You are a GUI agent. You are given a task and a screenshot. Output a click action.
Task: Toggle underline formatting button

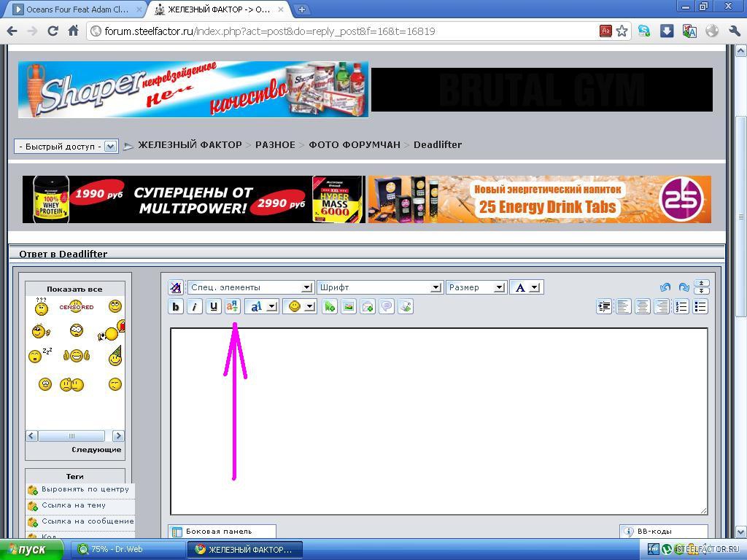tap(214, 307)
